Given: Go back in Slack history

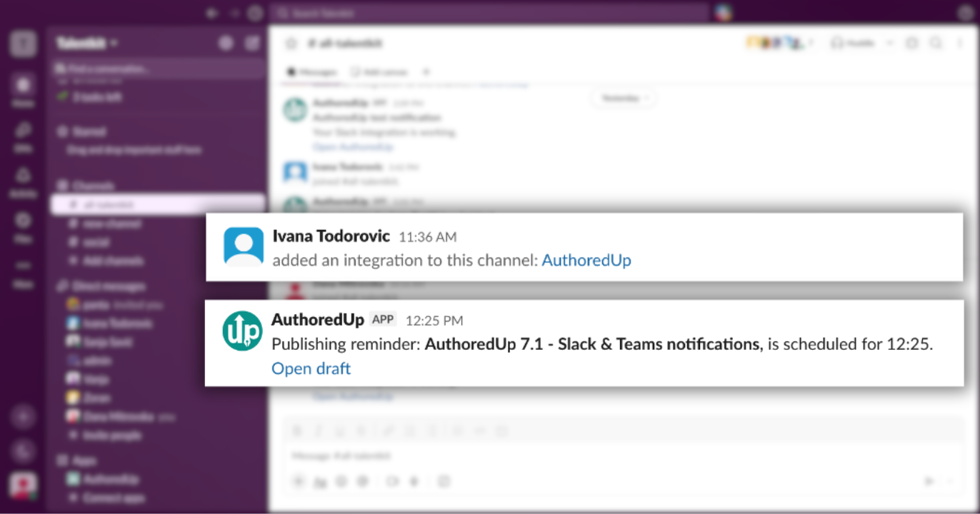Looking at the screenshot, I should click(211, 13).
